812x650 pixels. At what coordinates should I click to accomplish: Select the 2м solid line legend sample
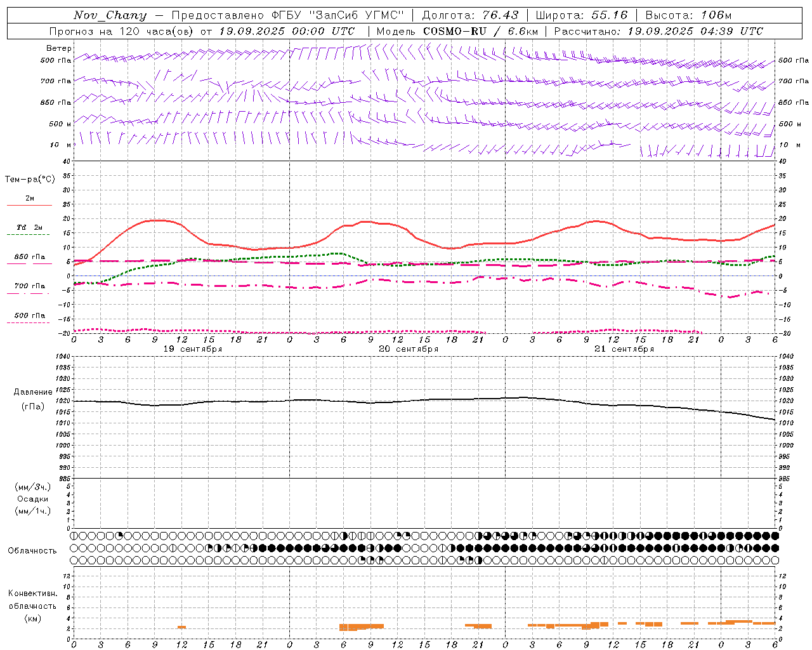(x=29, y=205)
